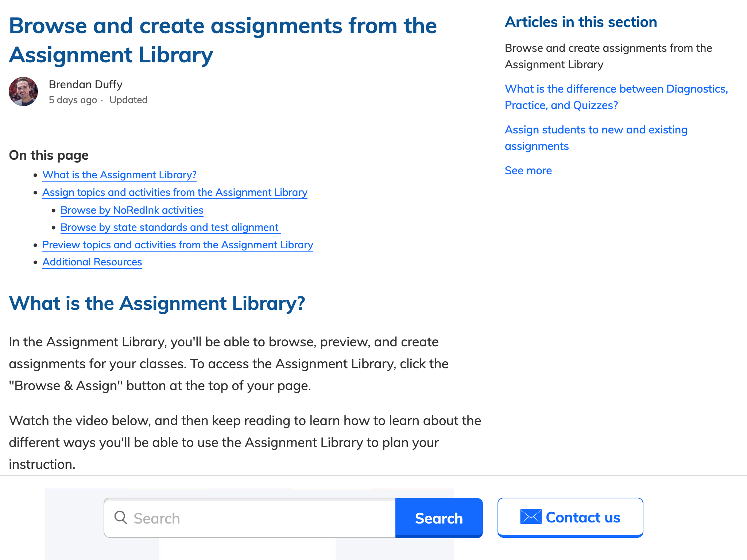Open Browse by state standards link
The width and height of the screenshot is (747, 560).
(x=170, y=227)
